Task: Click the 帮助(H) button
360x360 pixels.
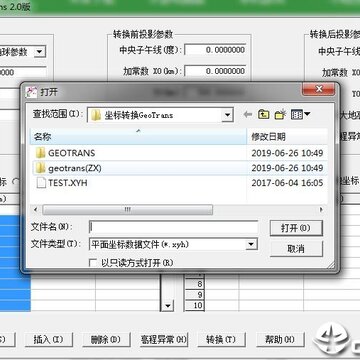Action: tap(280, 340)
